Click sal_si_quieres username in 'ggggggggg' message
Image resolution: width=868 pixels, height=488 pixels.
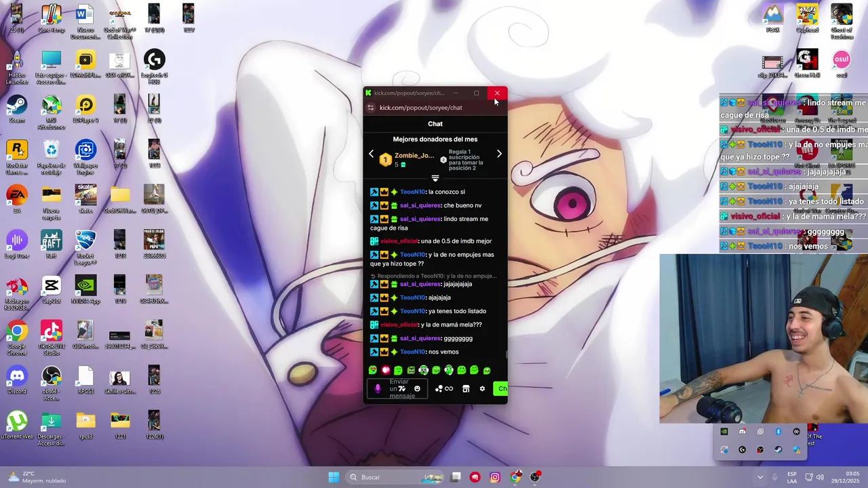(x=420, y=338)
